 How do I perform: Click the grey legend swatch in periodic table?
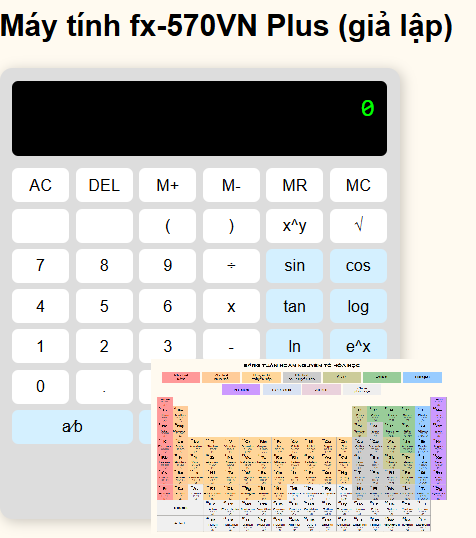click(x=302, y=377)
